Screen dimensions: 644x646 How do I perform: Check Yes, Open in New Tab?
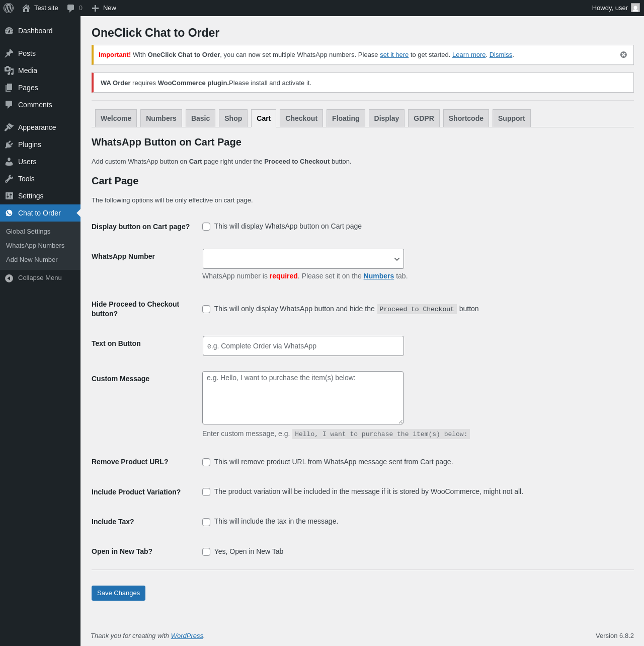[x=206, y=552]
